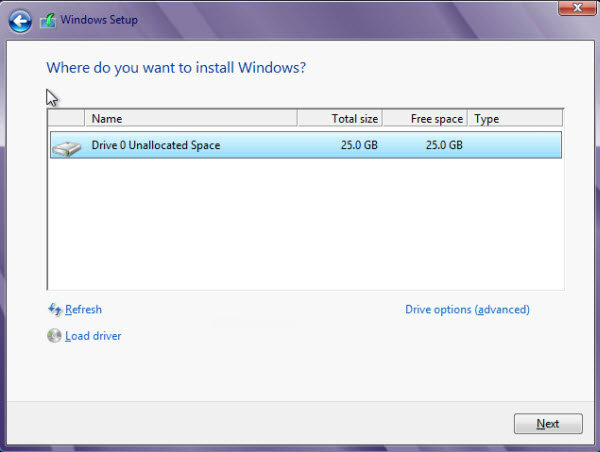
Task: Close the Windows Setup window
Action: click(577, 8)
